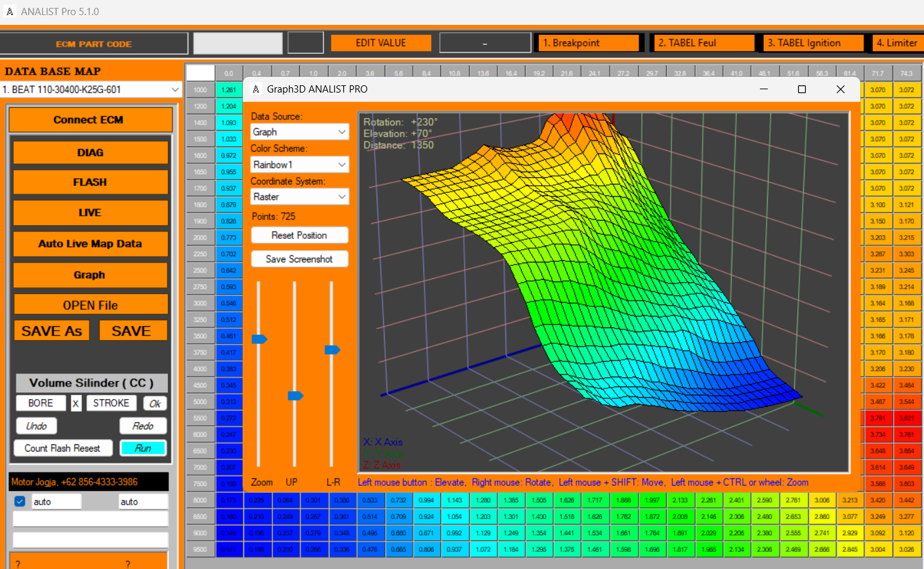Expand the Color Scheme dropdown Rainbow1
Image resolution: width=924 pixels, height=569 pixels.
coord(300,165)
